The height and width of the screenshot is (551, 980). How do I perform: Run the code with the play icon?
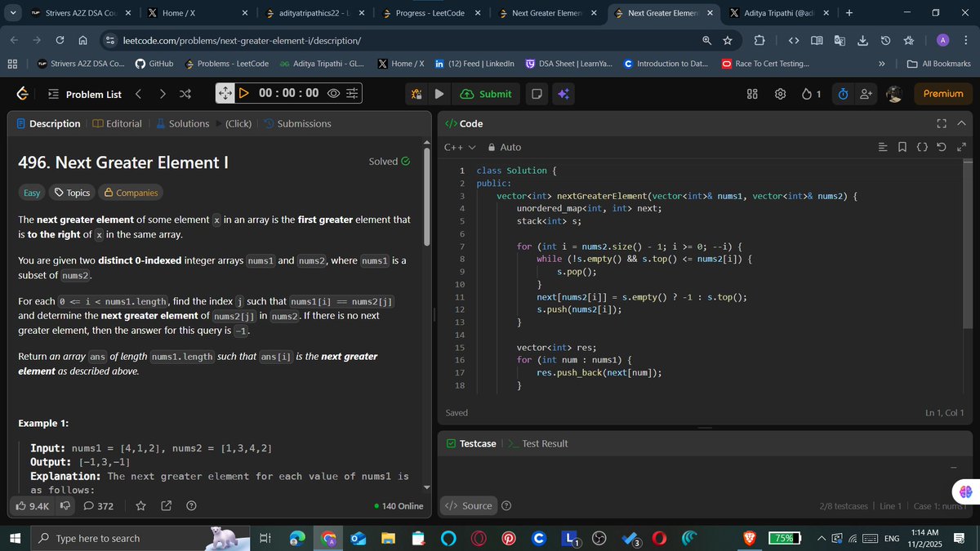439,93
